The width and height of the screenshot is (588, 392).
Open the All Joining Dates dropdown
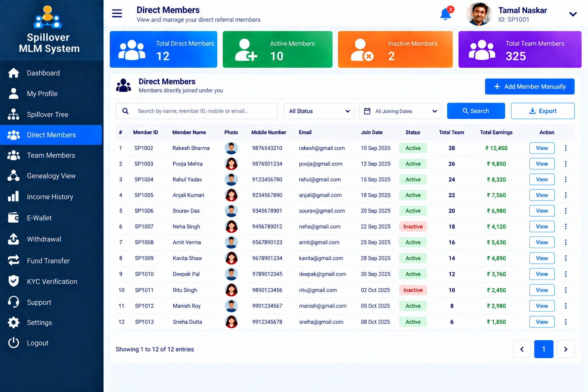pyautogui.click(x=400, y=111)
